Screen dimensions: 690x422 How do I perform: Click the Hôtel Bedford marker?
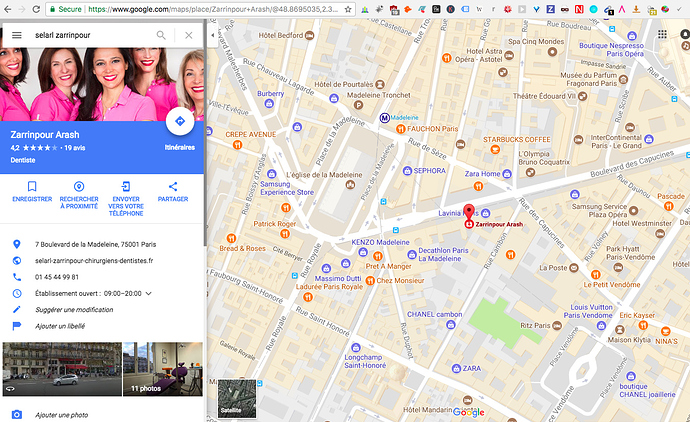310,35
